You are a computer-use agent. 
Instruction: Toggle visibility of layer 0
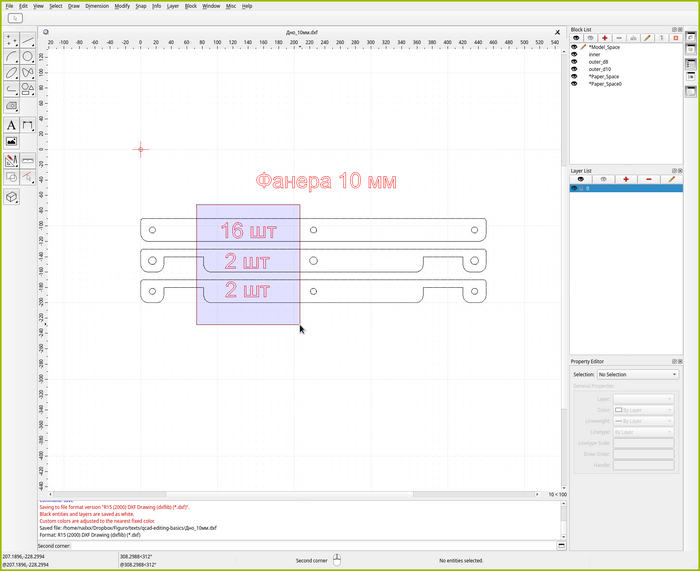click(x=574, y=188)
